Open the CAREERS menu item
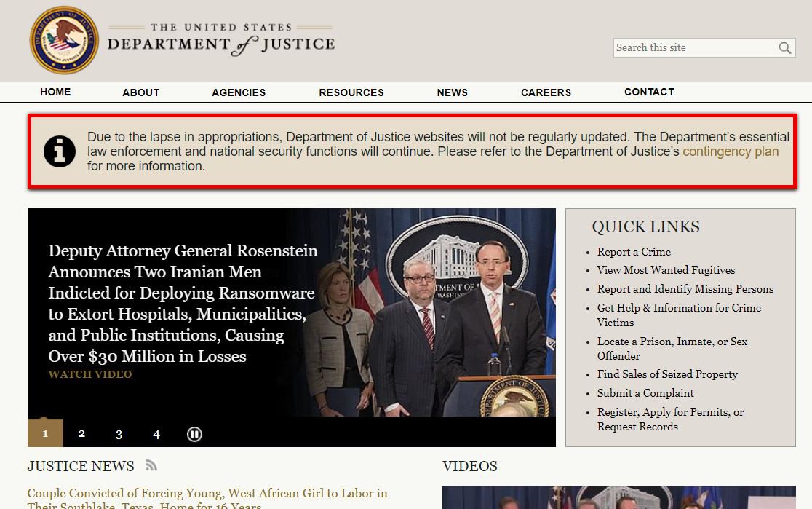812x509 pixels. [x=546, y=92]
